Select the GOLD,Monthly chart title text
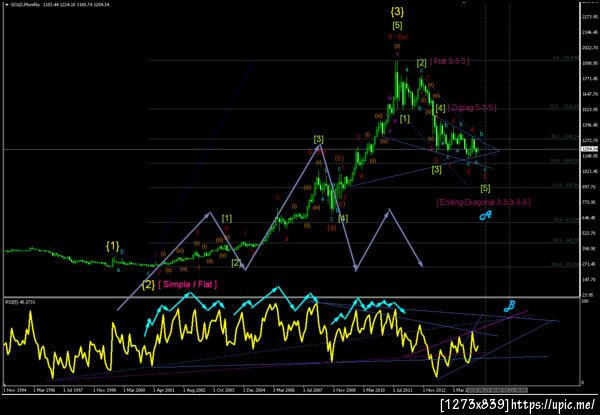Image resolution: width=600 pixels, height=415 pixels. [x=25, y=5]
